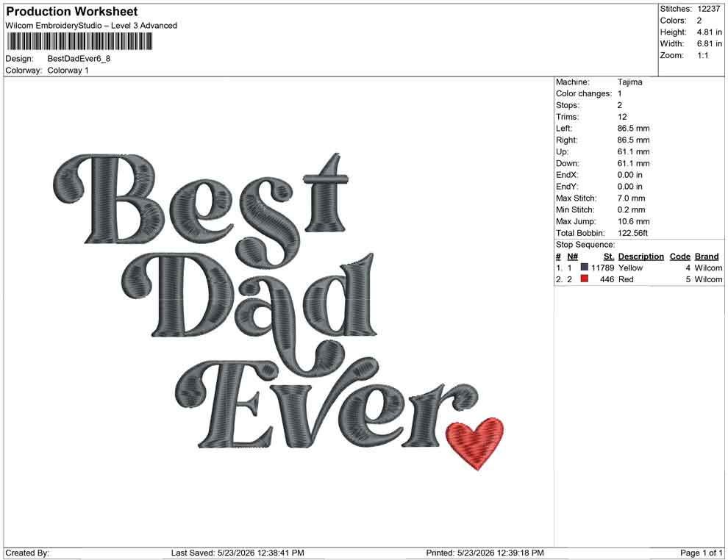
Task: Click the word Ever in the design
Action: click(x=326, y=403)
